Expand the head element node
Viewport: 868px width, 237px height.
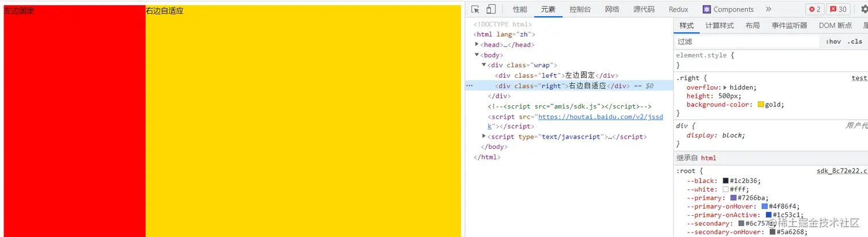click(477, 44)
